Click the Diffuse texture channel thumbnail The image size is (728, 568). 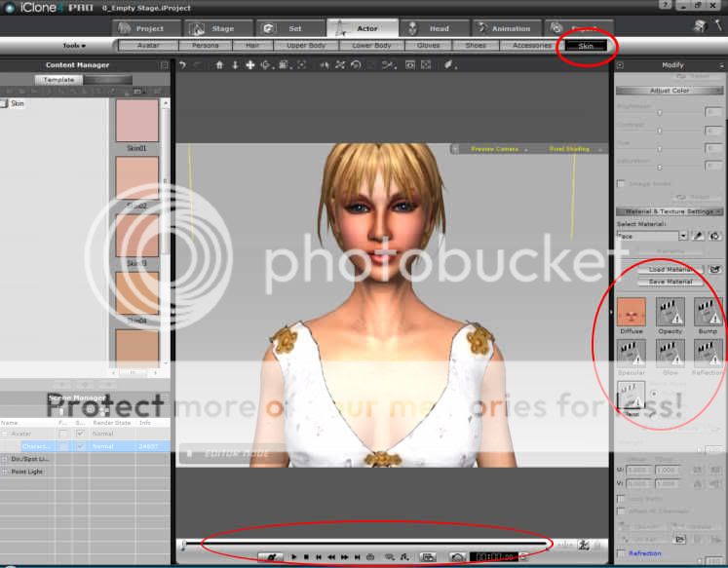pos(632,312)
